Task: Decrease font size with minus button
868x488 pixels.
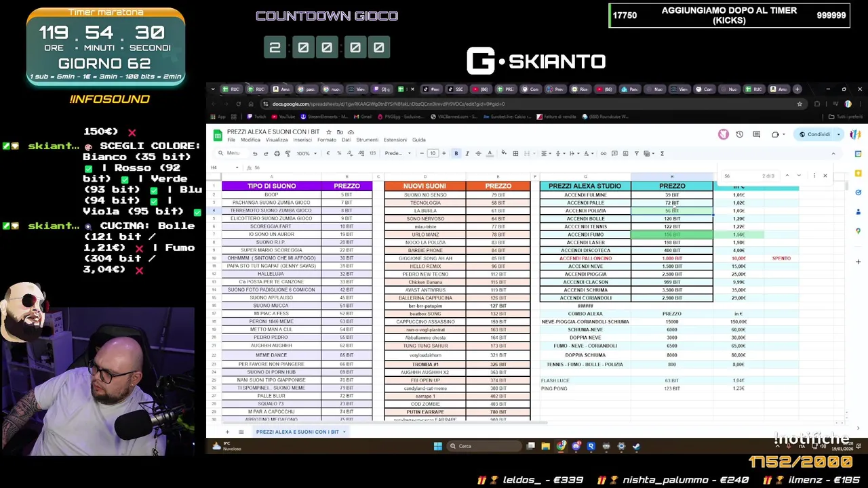Action: (422, 153)
